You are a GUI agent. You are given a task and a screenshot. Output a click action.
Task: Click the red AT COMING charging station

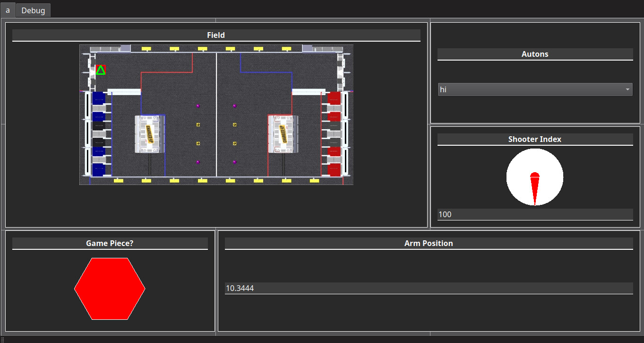[x=283, y=134]
